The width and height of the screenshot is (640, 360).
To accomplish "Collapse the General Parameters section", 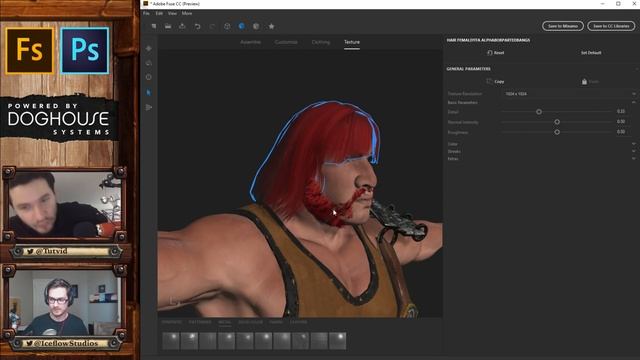I will (x=636, y=69).
